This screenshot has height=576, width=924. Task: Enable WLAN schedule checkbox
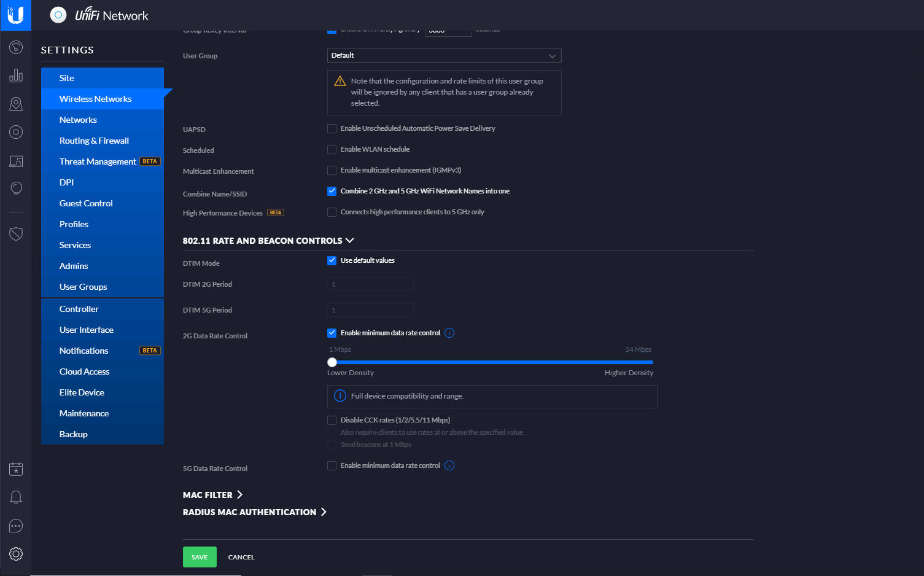[x=332, y=149]
